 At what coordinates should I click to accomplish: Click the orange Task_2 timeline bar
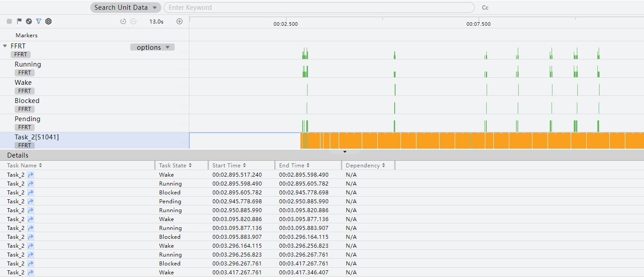coord(472,141)
